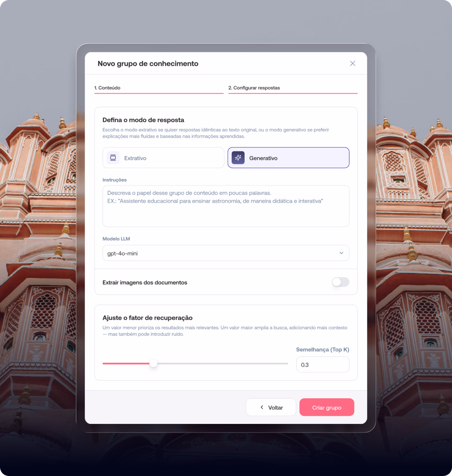Click the Generativo sparkle icon

(x=238, y=158)
